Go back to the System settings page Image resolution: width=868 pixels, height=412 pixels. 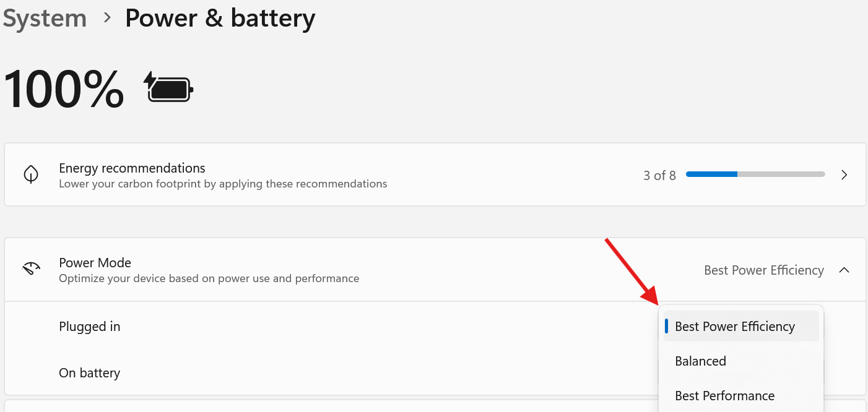click(45, 18)
